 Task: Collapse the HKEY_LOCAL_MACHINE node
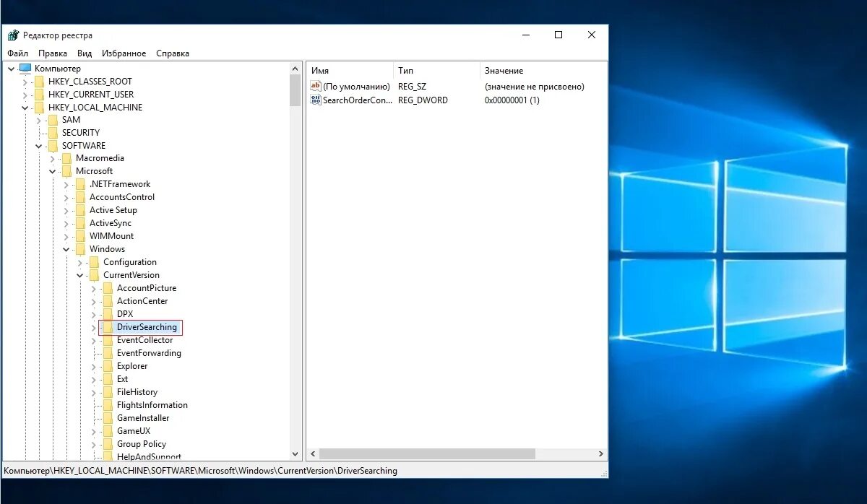pos(25,108)
